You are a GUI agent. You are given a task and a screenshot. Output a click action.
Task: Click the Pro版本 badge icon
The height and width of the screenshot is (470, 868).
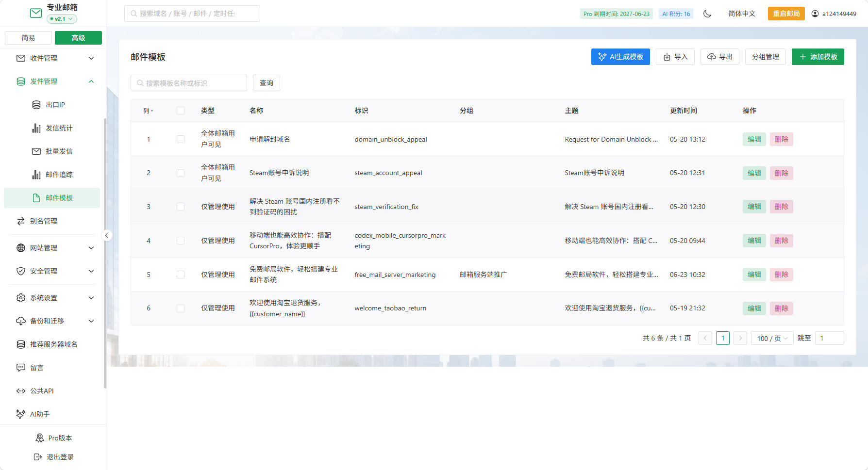pos(39,438)
